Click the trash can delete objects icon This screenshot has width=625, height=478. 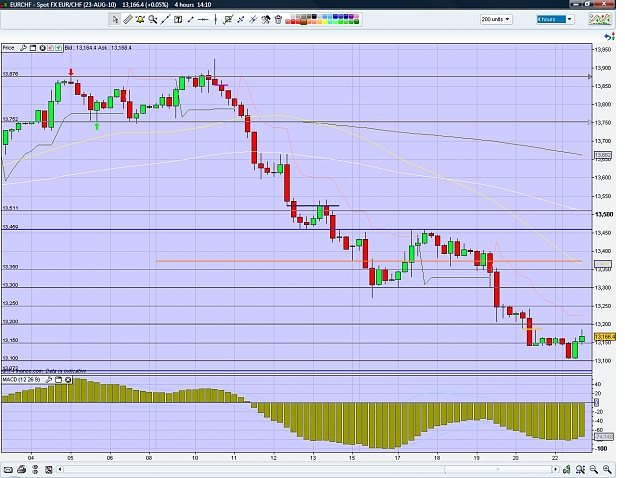tap(278, 19)
